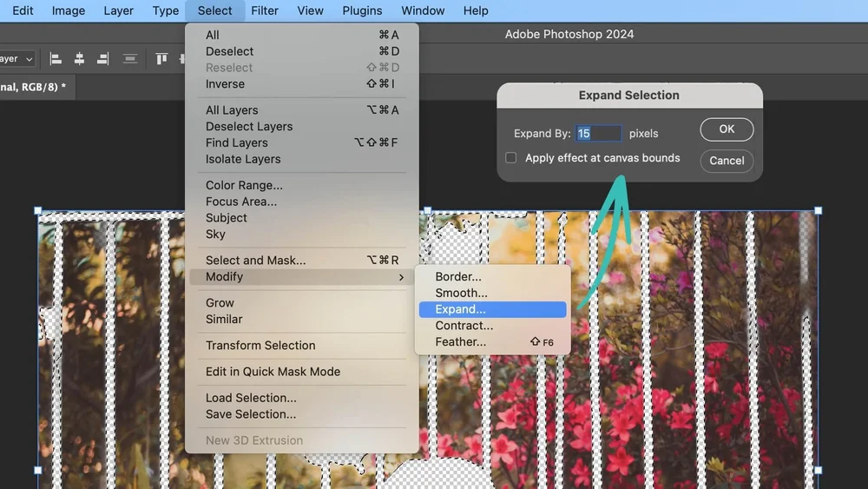Click the lower-left transform handle
This screenshot has height=489, width=868.
pos(37,470)
